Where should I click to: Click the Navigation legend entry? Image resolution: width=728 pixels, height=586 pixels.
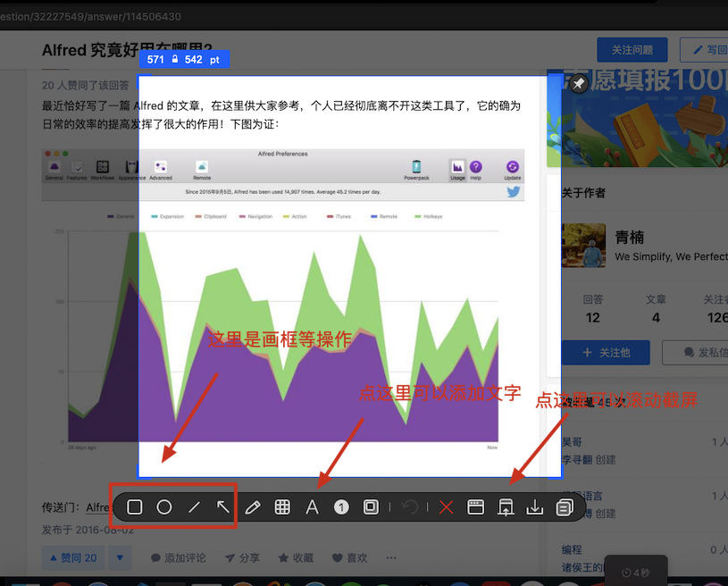coord(255,216)
